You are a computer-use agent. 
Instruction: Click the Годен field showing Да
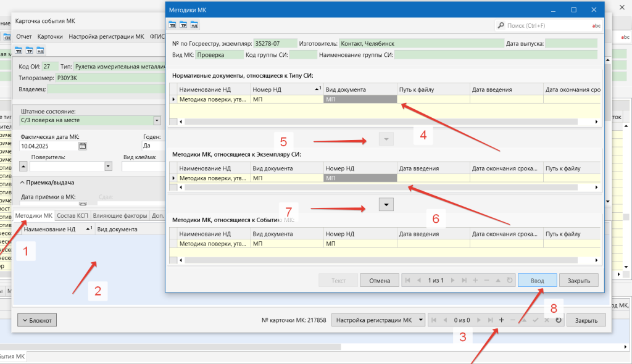coord(153,146)
